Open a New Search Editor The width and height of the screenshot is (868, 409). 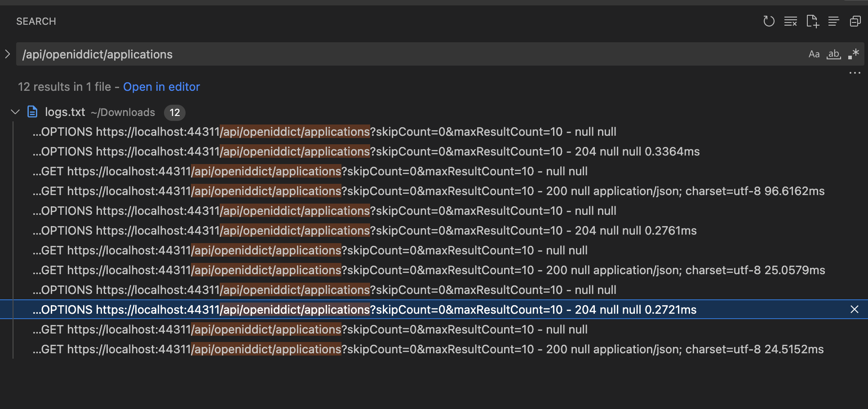click(x=812, y=21)
